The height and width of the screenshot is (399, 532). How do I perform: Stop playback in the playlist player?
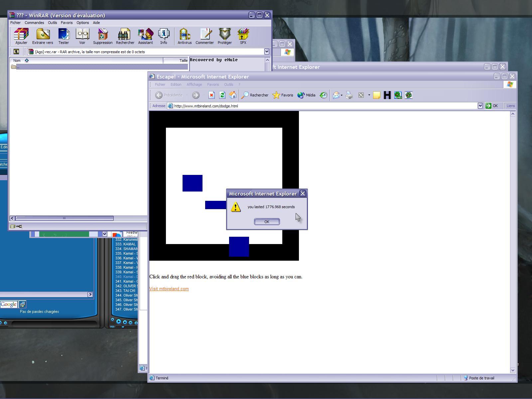(x=125, y=322)
